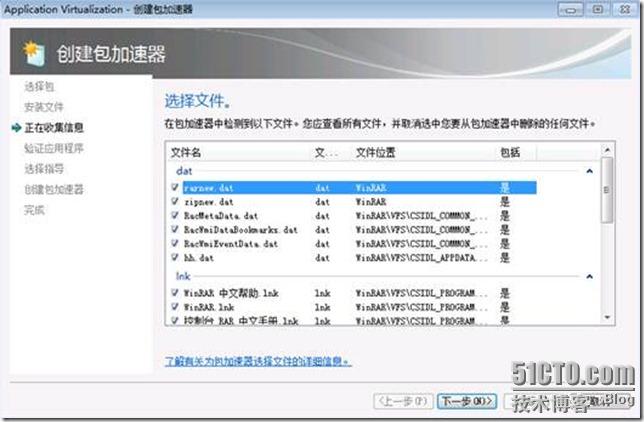Image resolution: width=644 pixels, height=422 pixels.
Task: Select 创建包加速器 step in sidebar
Action: pyautogui.click(x=54, y=189)
